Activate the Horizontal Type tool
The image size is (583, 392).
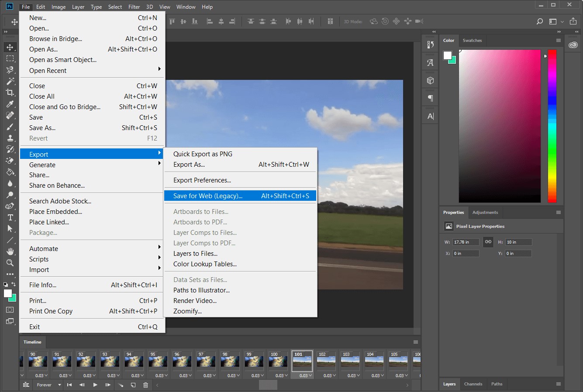tap(10, 217)
